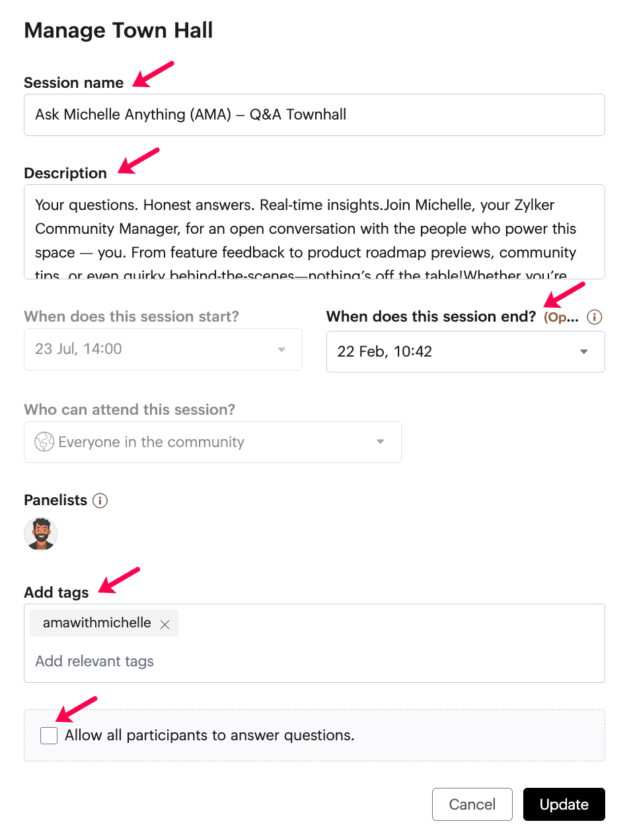
Task: Click the Allow all participants checkbox label text
Action: pyautogui.click(x=209, y=735)
